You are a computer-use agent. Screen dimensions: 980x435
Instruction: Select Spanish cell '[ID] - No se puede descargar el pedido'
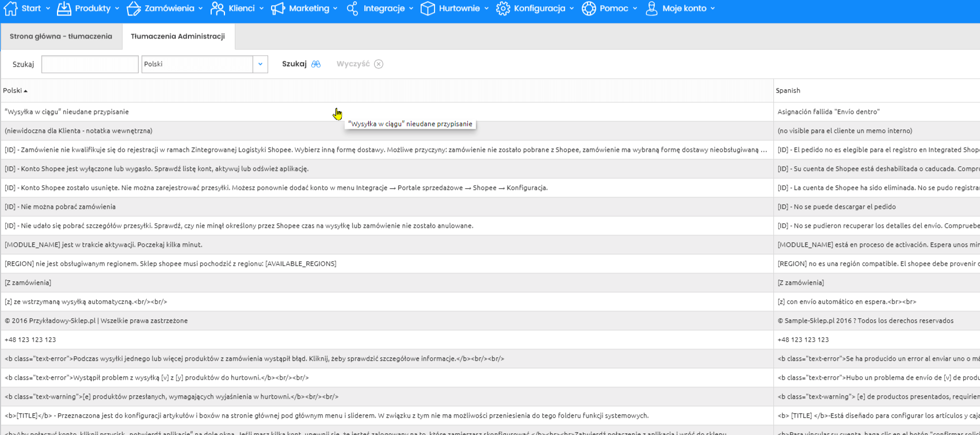(x=877, y=207)
